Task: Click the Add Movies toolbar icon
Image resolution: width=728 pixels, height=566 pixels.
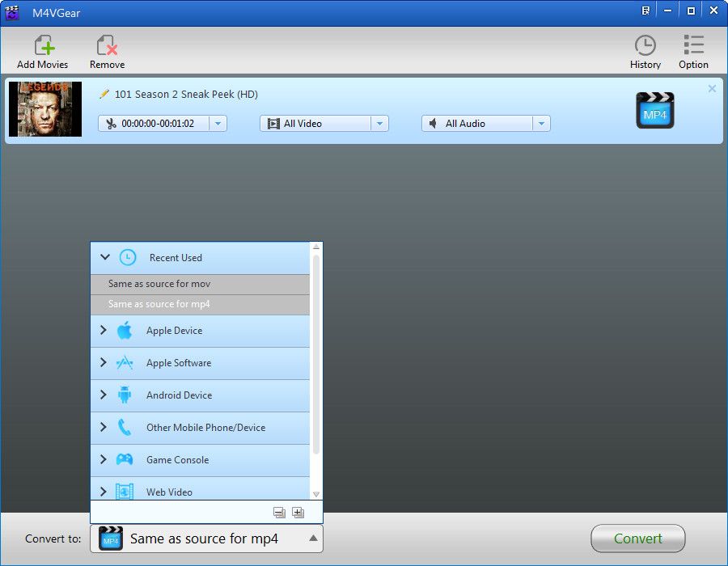Action: 44,45
